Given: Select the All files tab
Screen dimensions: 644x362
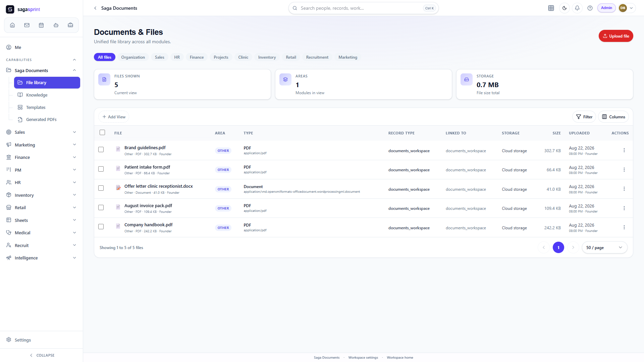Looking at the screenshot, I should pyautogui.click(x=105, y=57).
